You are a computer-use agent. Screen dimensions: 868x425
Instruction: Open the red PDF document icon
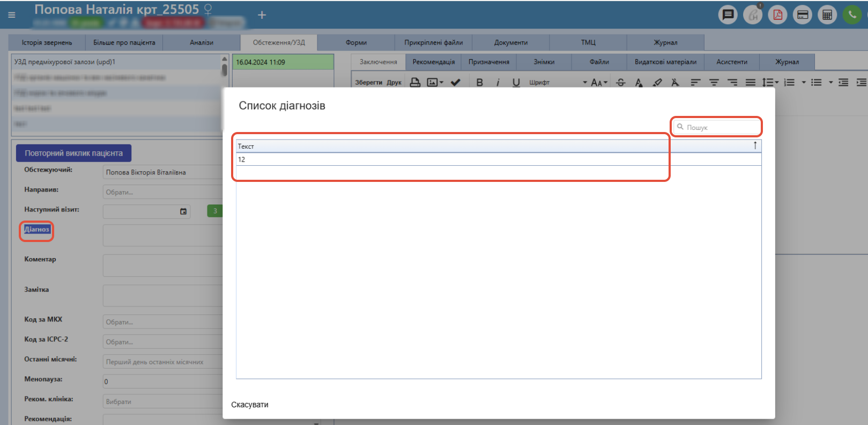coord(777,14)
